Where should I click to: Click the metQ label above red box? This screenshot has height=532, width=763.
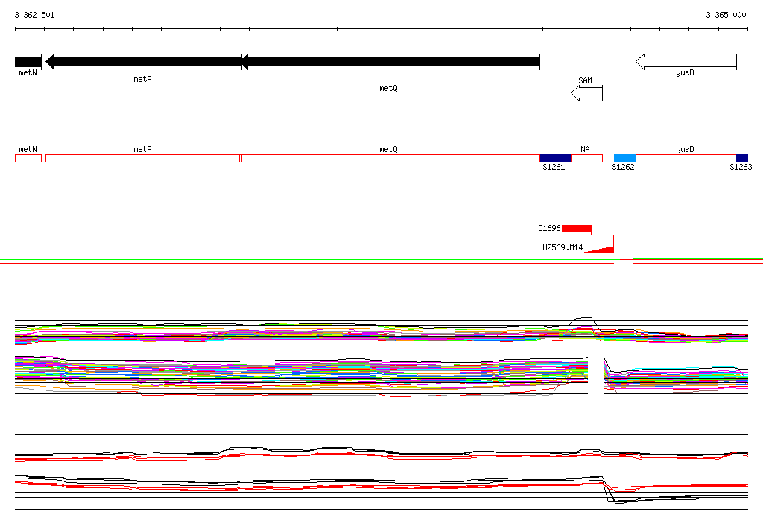[388, 150]
